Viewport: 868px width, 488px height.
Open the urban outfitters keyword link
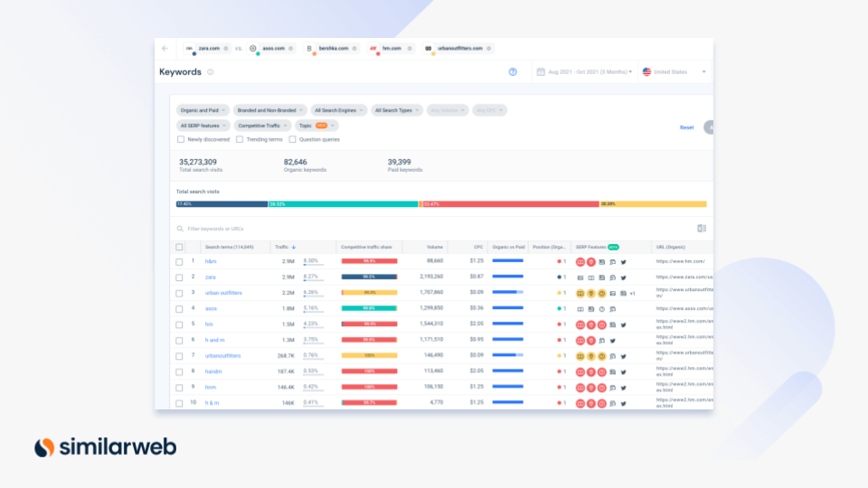[223, 293]
